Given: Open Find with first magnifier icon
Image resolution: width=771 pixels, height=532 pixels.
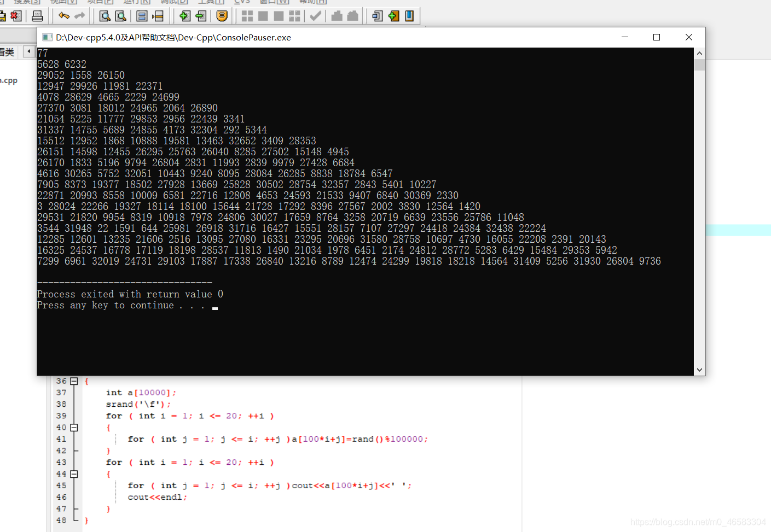Looking at the screenshot, I should [x=105, y=16].
